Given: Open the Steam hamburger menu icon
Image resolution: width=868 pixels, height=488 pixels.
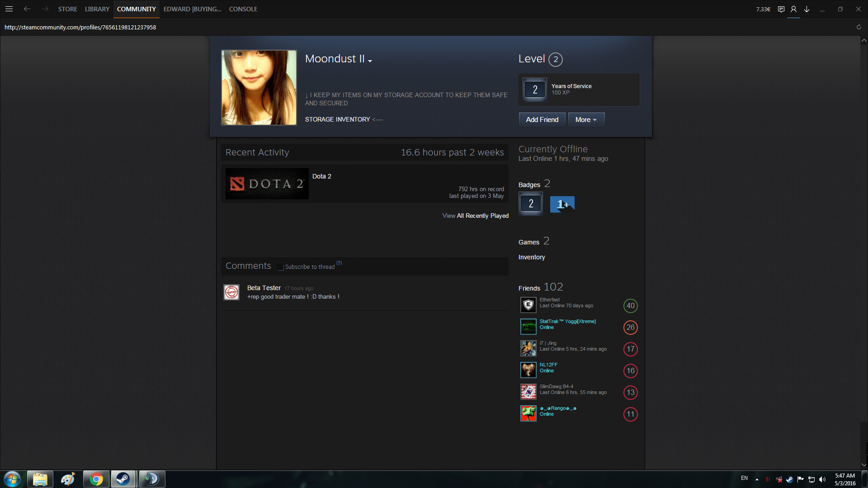Looking at the screenshot, I should click(x=9, y=9).
